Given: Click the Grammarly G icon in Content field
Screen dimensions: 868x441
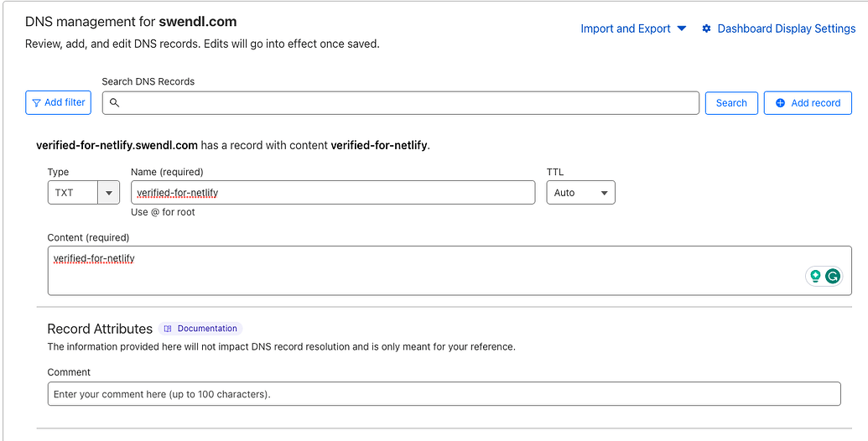Looking at the screenshot, I should 833,276.
